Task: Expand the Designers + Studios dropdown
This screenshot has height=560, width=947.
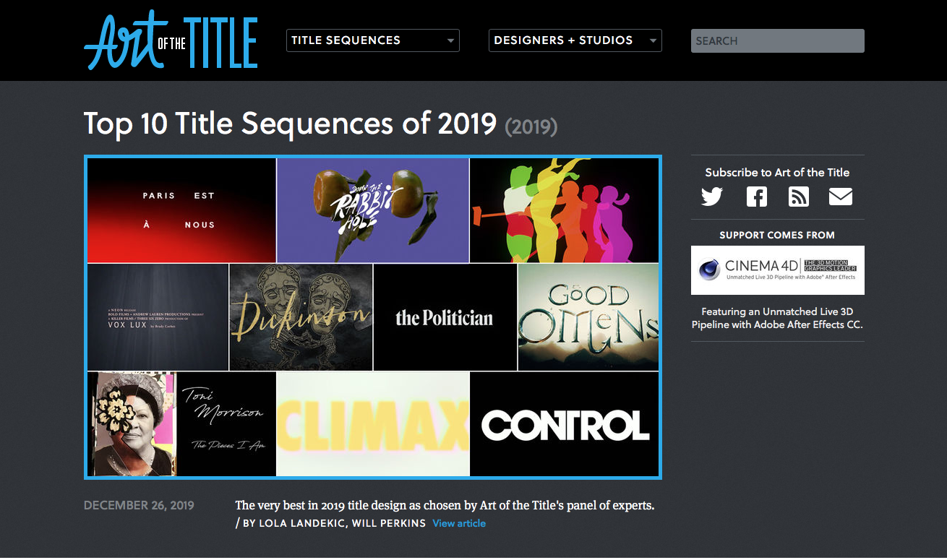Action: (x=575, y=40)
